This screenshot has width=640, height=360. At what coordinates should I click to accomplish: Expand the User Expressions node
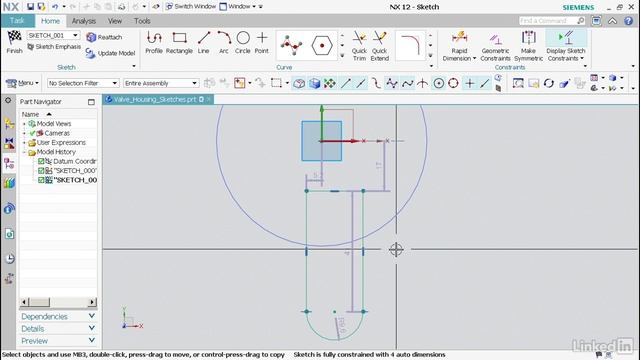click(24, 143)
